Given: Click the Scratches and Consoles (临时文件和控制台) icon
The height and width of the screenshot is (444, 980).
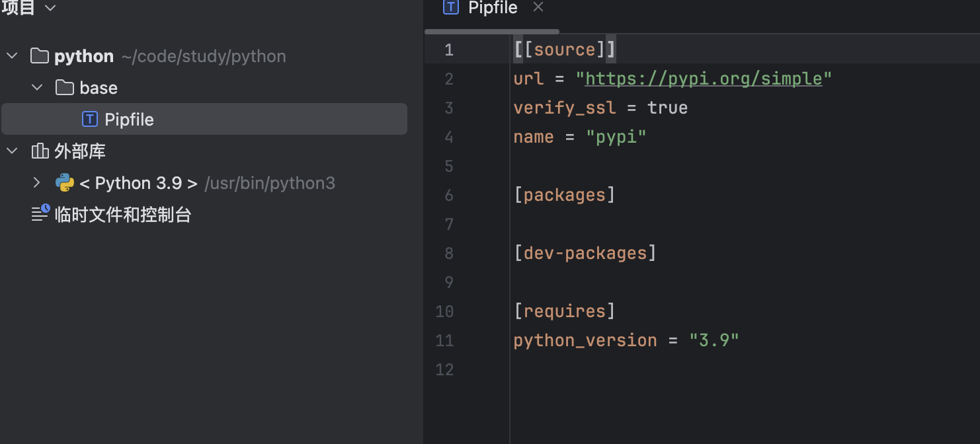Looking at the screenshot, I should click(x=40, y=213).
